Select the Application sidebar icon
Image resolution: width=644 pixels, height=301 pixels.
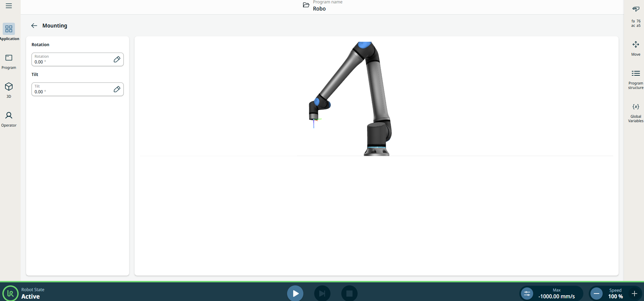click(x=9, y=29)
